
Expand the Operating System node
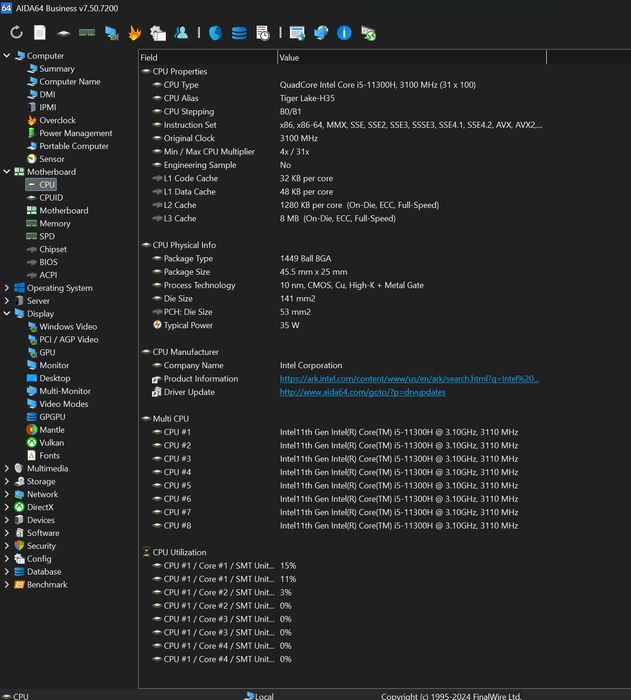tap(7, 288)
